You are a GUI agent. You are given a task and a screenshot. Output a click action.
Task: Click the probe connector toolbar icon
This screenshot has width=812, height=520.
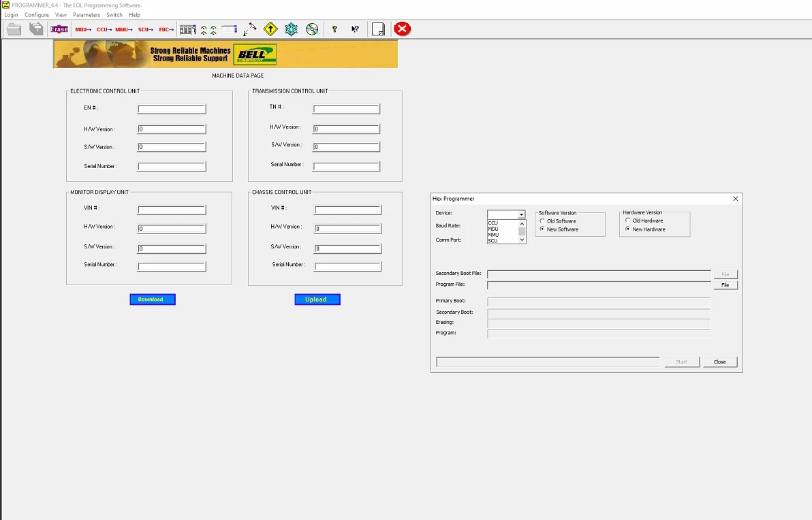(249, 29)
